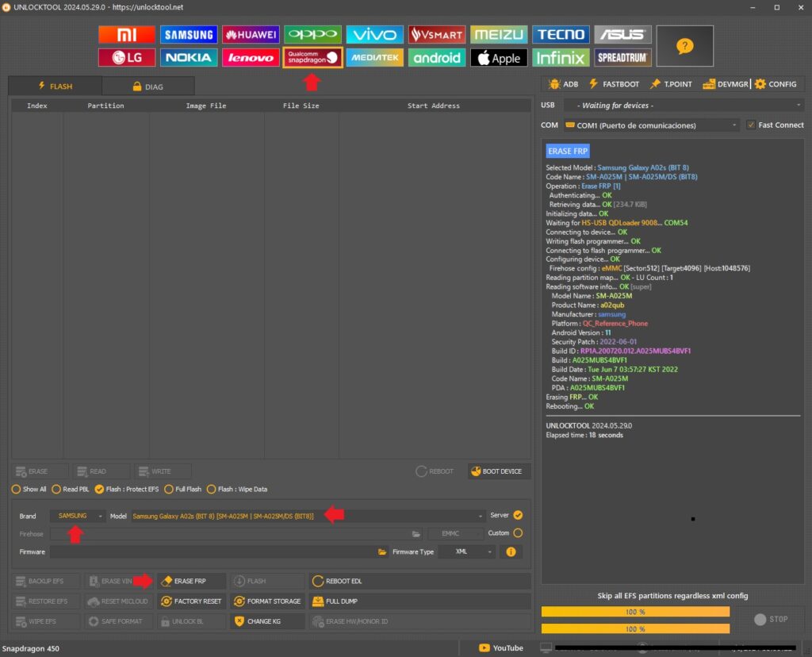
Task: Select the MediaTek brand icon
Action: 374,58
